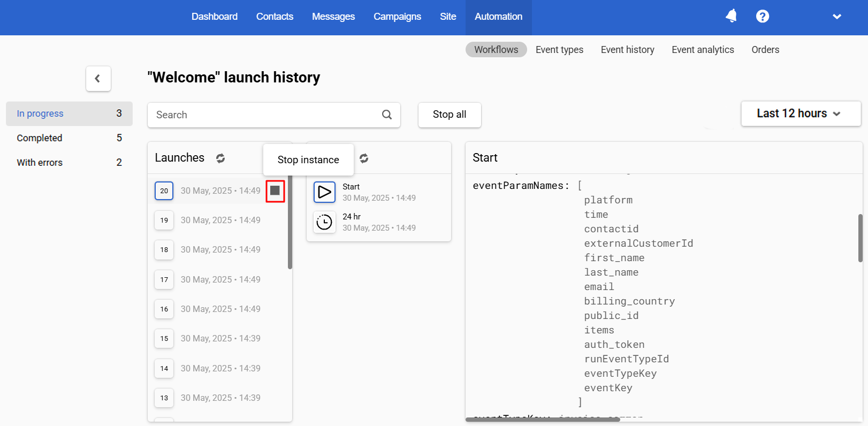Show Completed launches filter
868x426 pixels.
click(69, 138)
